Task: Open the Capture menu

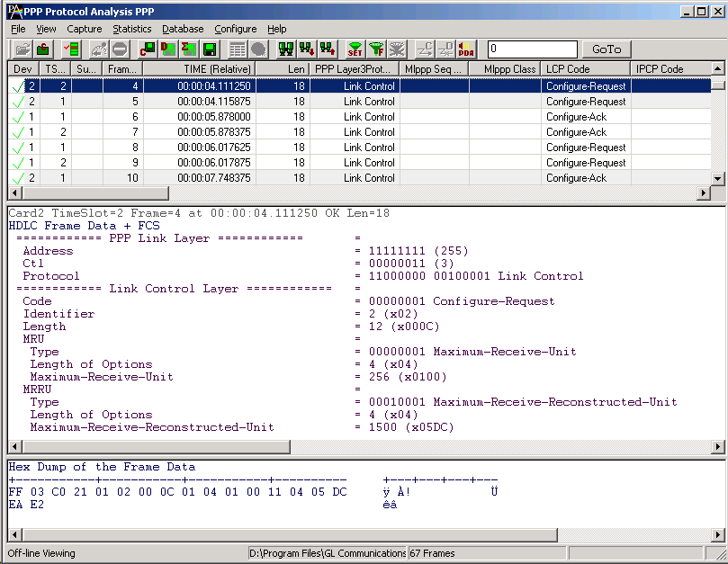Action: (x=84, y=29)
